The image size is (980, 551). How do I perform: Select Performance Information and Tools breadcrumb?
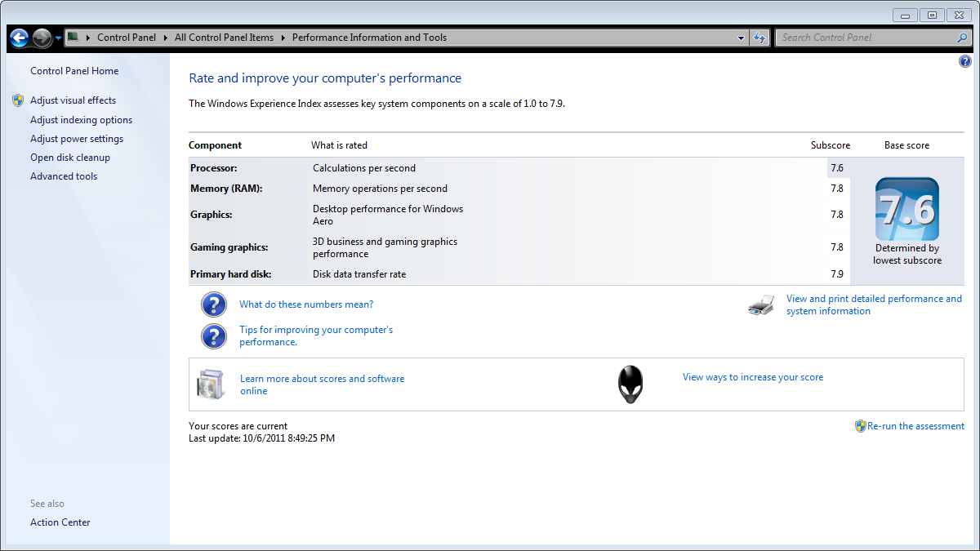coord(369,38)
